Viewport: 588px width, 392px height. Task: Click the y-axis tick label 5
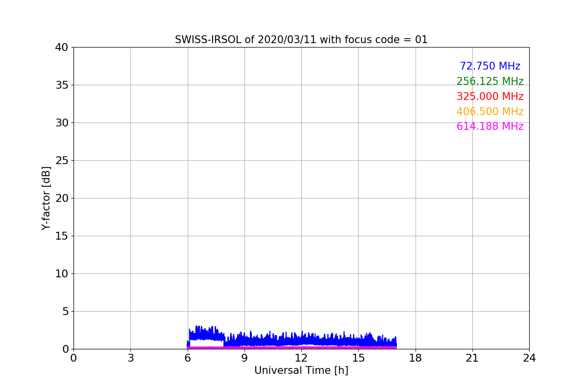pyautogui.click(x=65, y=312)
